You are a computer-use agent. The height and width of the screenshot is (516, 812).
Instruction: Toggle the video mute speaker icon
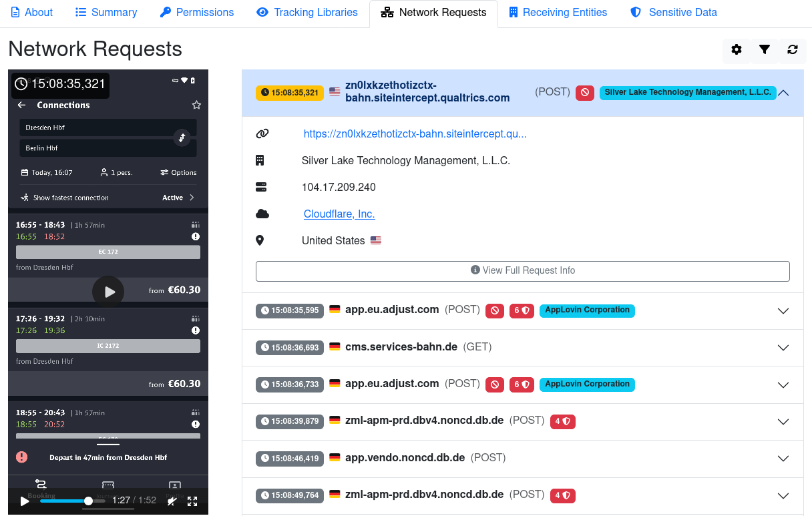click(x=172, y=501)
